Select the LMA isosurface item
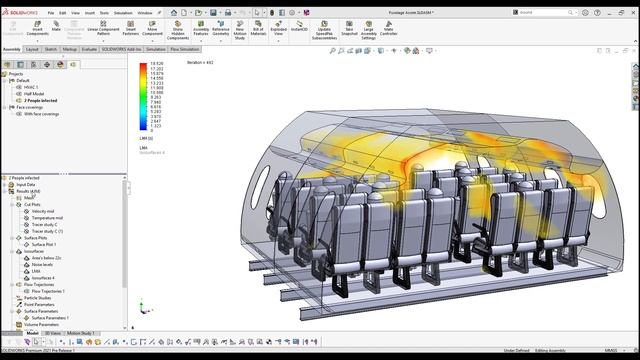640x360 pixels. tap(36, 271)
